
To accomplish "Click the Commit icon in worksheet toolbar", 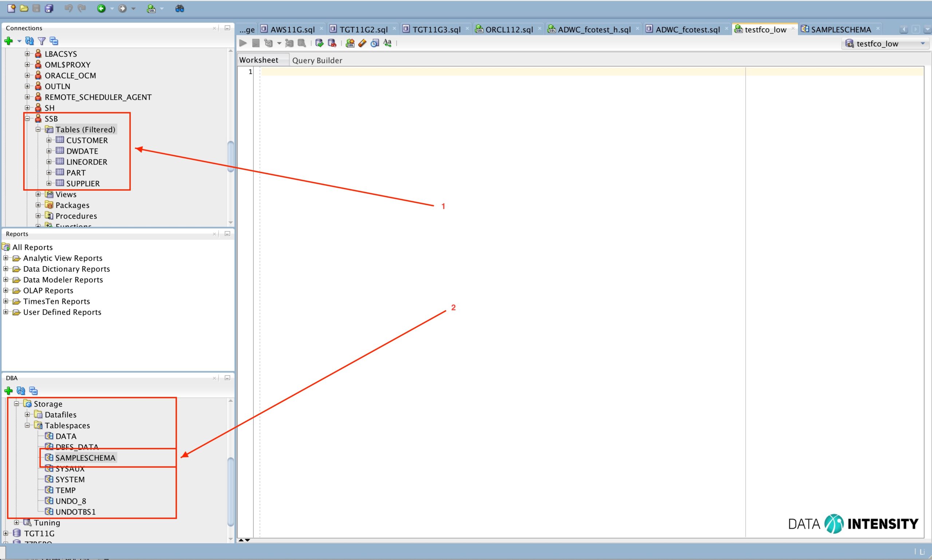I will coord(319,43).
